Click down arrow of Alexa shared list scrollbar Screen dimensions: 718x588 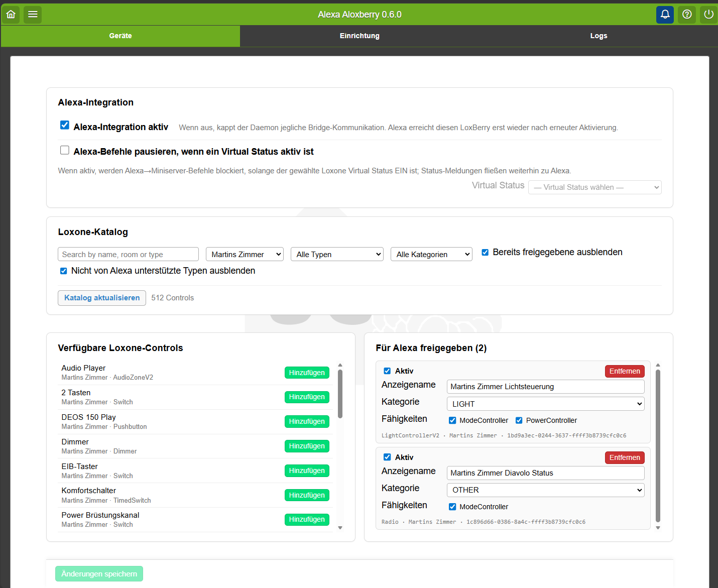[x=658, y=528]
